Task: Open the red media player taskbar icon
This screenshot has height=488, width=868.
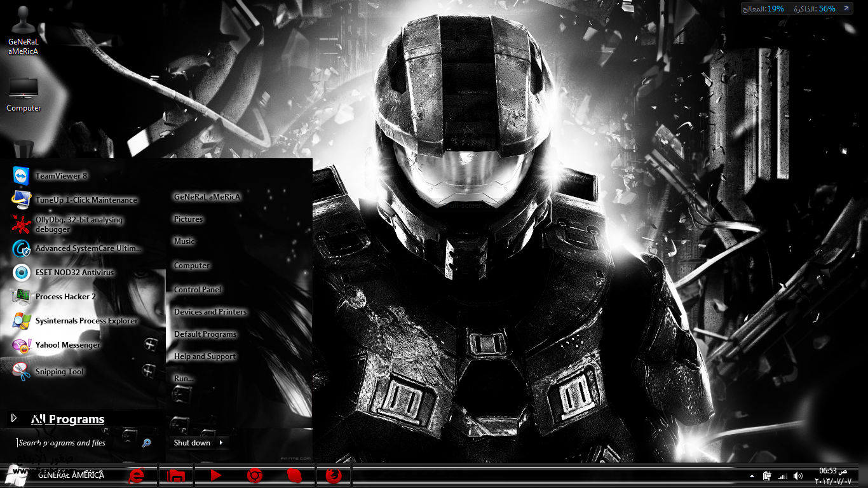Action: [215, 475]
